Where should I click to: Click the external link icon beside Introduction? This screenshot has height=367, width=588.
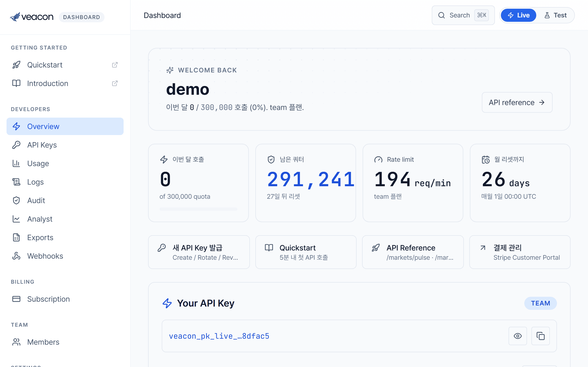point(115,83)
